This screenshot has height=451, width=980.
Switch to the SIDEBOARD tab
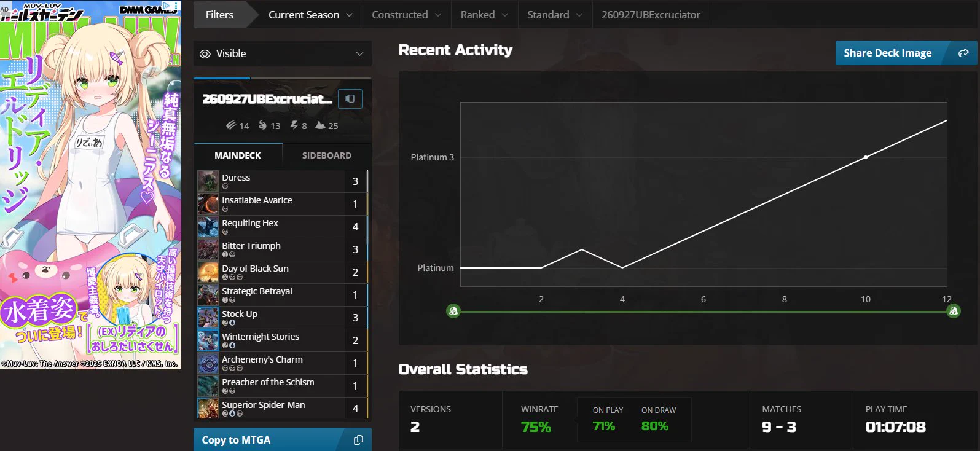(327, 155)
